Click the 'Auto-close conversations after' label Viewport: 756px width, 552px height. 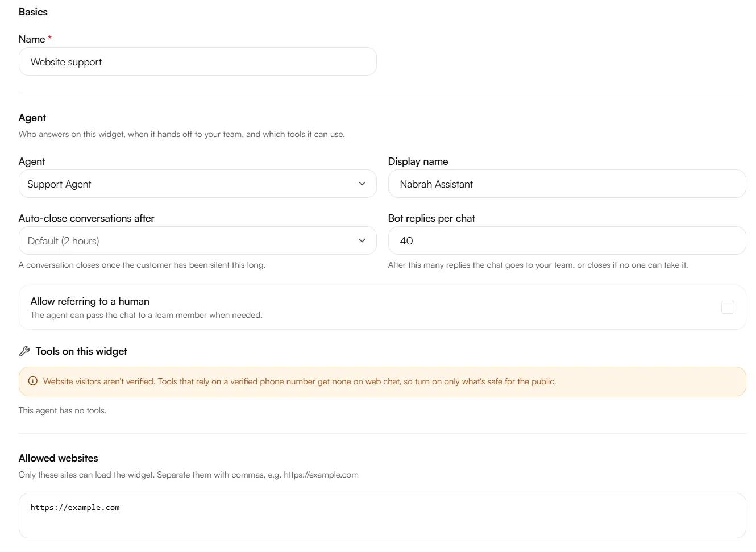[86, 218]
